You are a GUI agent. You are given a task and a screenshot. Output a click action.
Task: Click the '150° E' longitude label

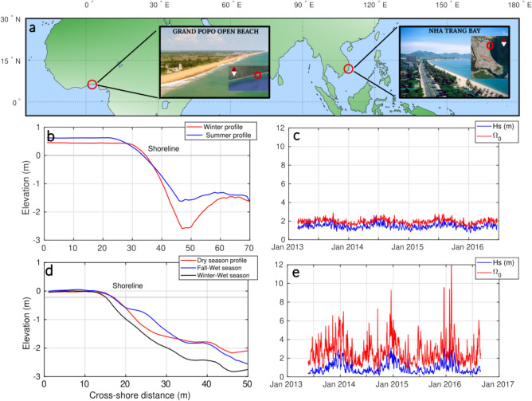click(448, 5)
